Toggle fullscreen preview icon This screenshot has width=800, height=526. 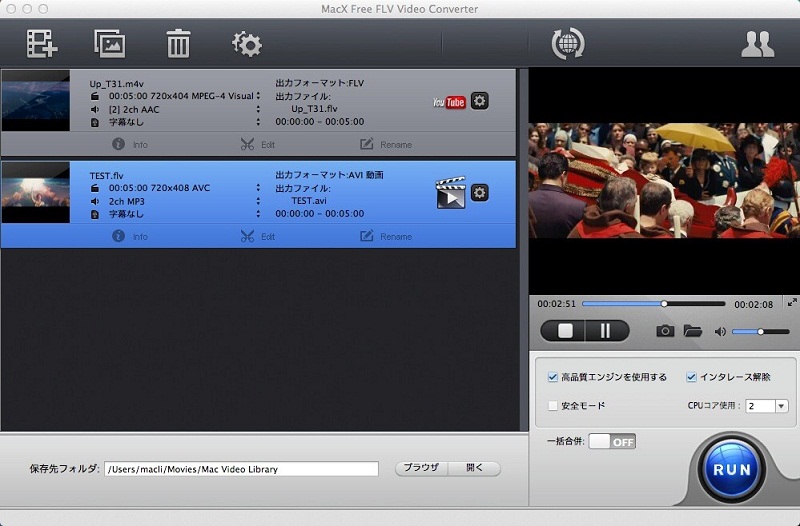tap(792, 303)
